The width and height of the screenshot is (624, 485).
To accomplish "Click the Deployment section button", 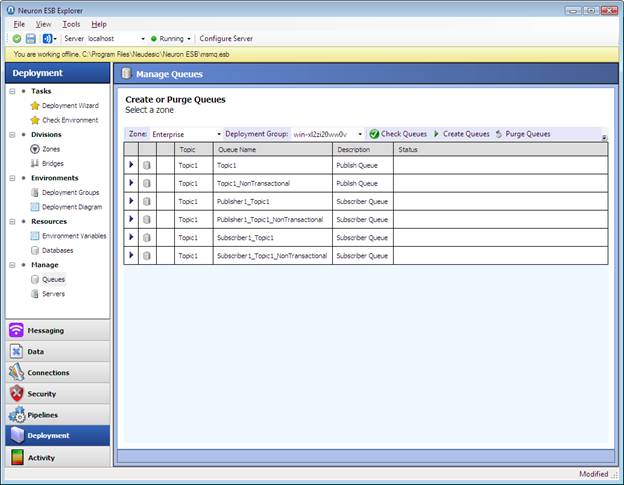I will click(58, 435).
